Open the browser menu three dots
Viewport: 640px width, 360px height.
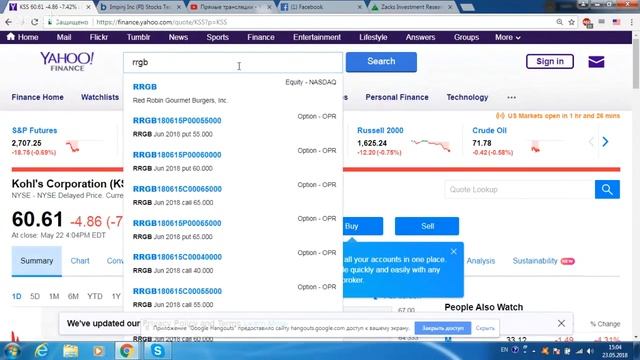point(631,22)
